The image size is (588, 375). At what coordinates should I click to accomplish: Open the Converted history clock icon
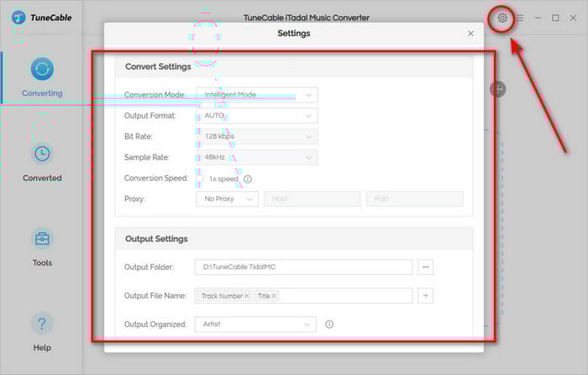click(x=42, y=154)
